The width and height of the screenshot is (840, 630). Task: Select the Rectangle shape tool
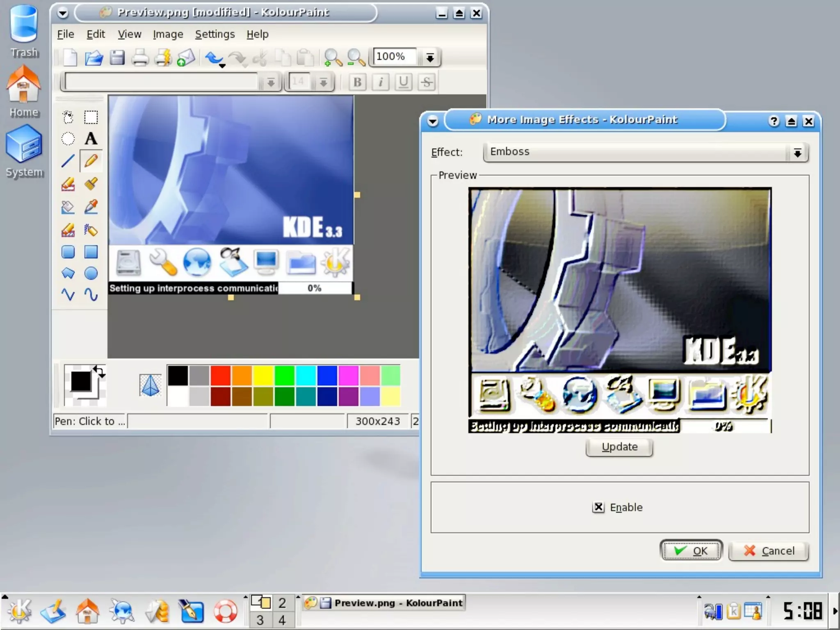91,252
